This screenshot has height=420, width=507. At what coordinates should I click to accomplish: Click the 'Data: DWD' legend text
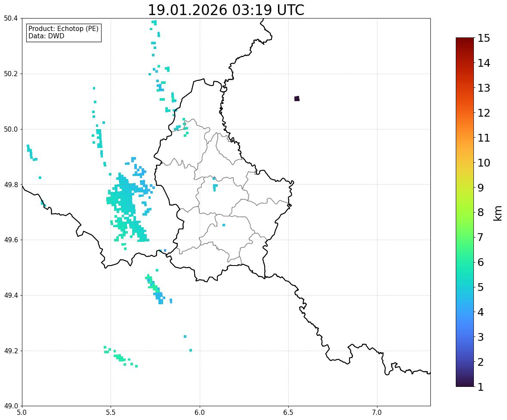(x=46, y=36)
